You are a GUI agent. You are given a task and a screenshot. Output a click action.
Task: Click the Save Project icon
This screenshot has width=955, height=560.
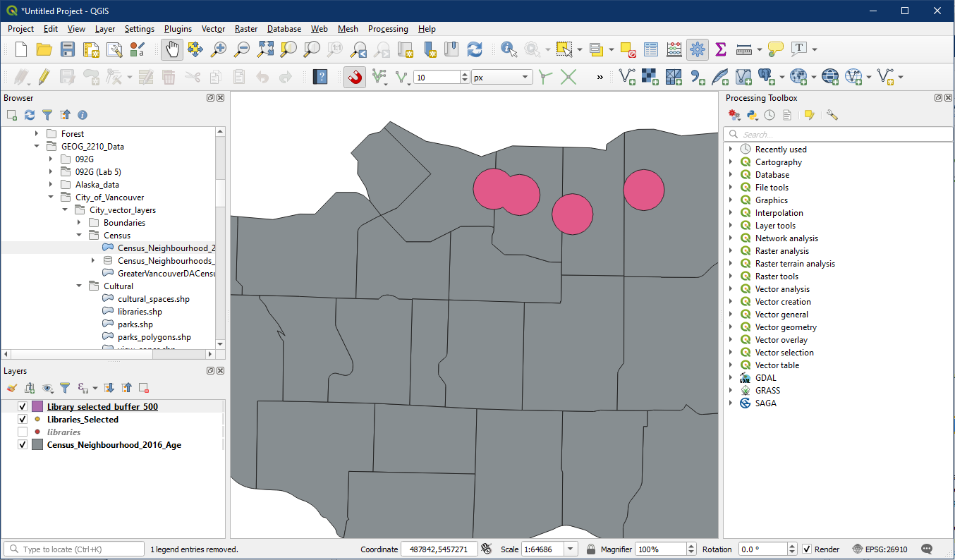pyautogui.click(x=67, y=49)
